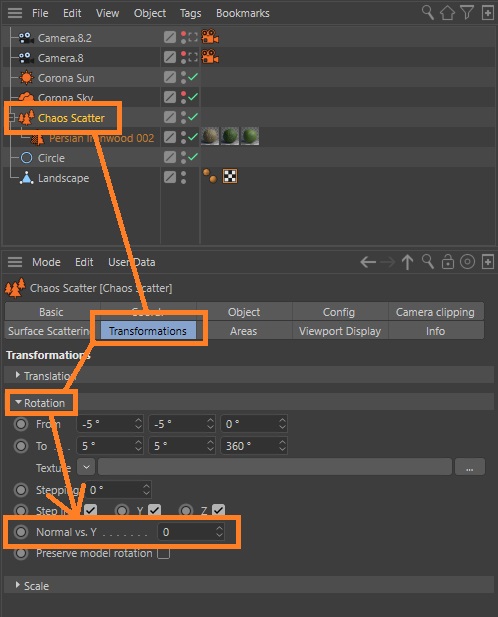Click the animation dot for Rotation To
This screenshot has height=617, width=498.
point(21,446)
